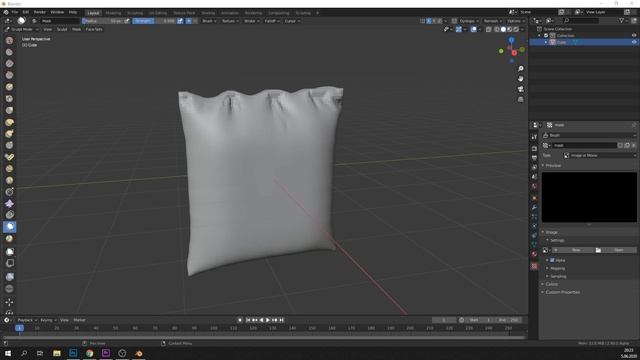640x360 pixels.
Task: Open the Remesh dropdown
Action: tap(493, 21)
